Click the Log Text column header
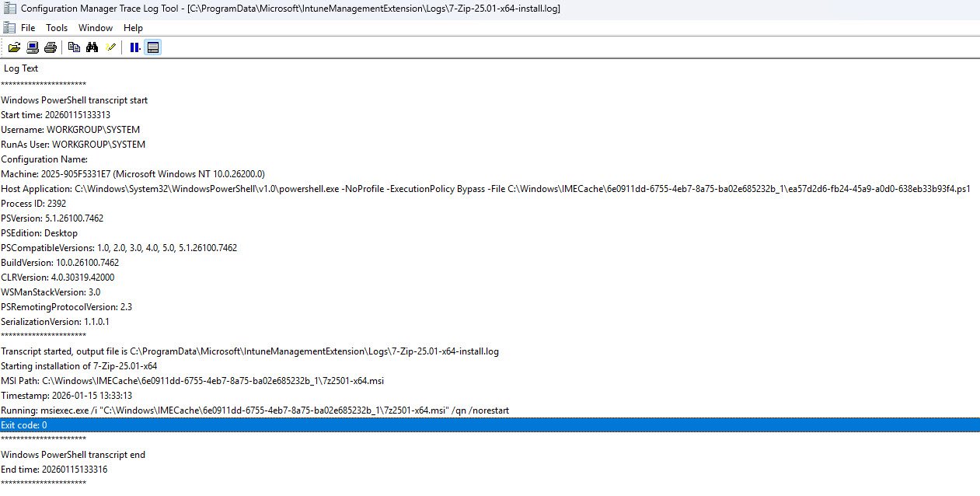The image size is (980, 496). pos(21,68)
